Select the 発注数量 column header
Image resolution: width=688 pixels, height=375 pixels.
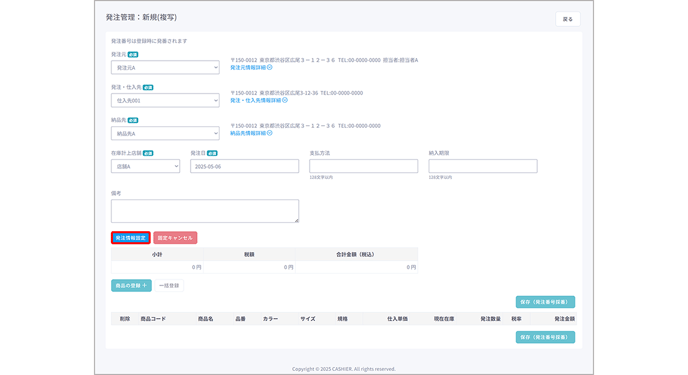(x=491, y=319)
